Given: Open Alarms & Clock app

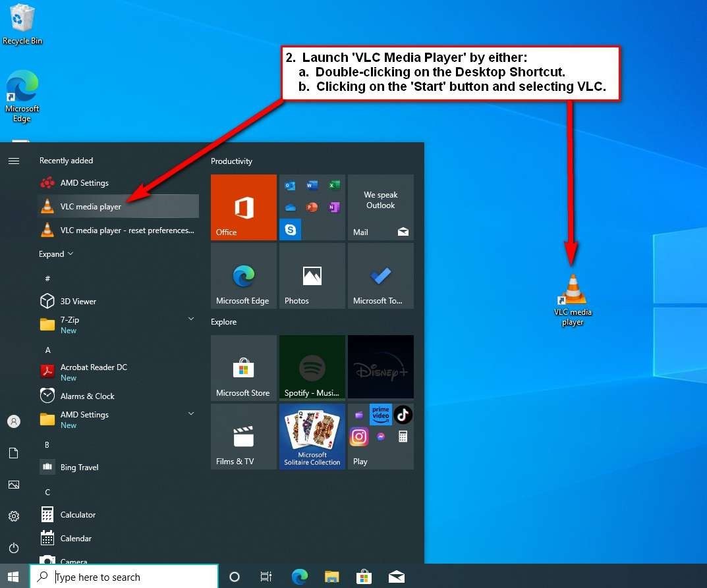Looking at the screenshot, I should [x=118, y=396].
